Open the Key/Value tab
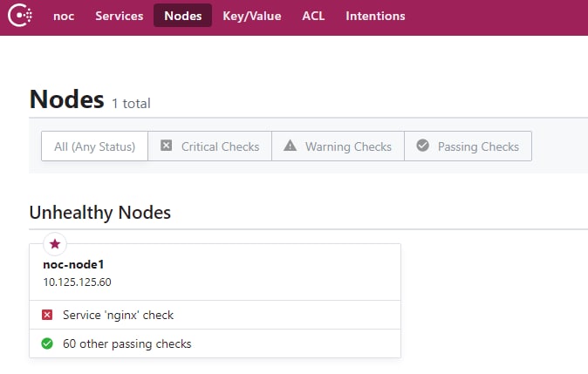The width and height of the screenshot is (588, 374). 252,16
